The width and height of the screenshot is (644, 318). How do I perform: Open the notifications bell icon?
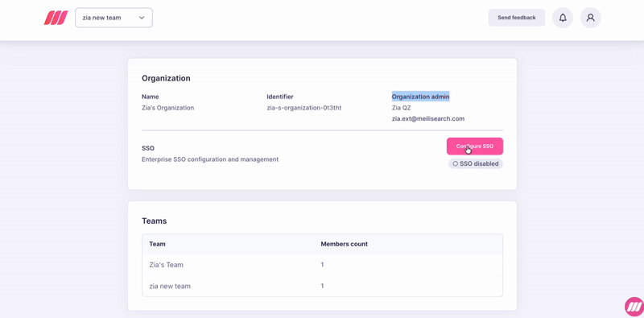(x=563, y=18)
